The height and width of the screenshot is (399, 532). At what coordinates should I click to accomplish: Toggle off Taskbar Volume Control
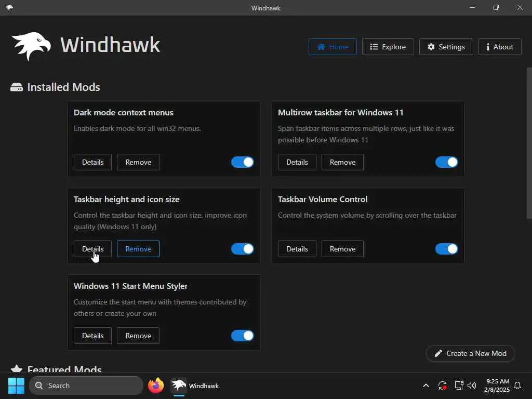point(447,249)
